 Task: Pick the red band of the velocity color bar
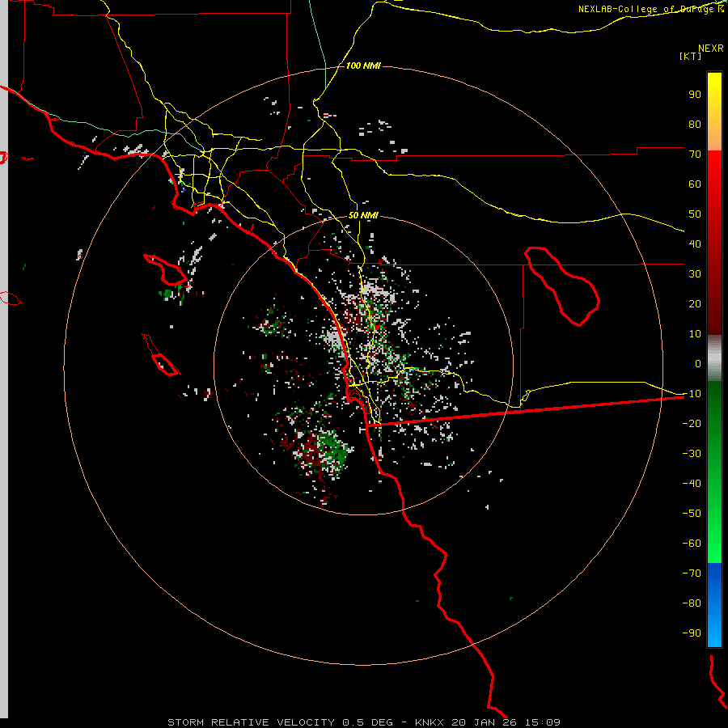tap(714, 243)
